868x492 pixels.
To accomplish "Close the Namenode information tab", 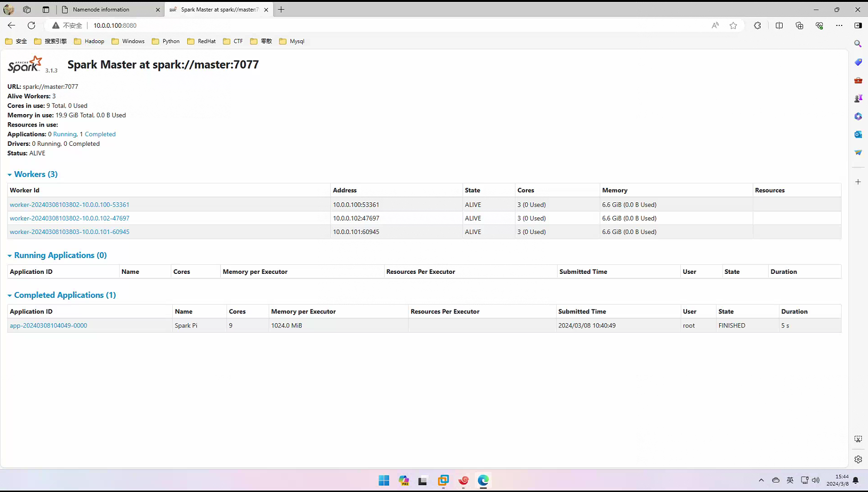I will pyautogui.click(x=158, y=10).
